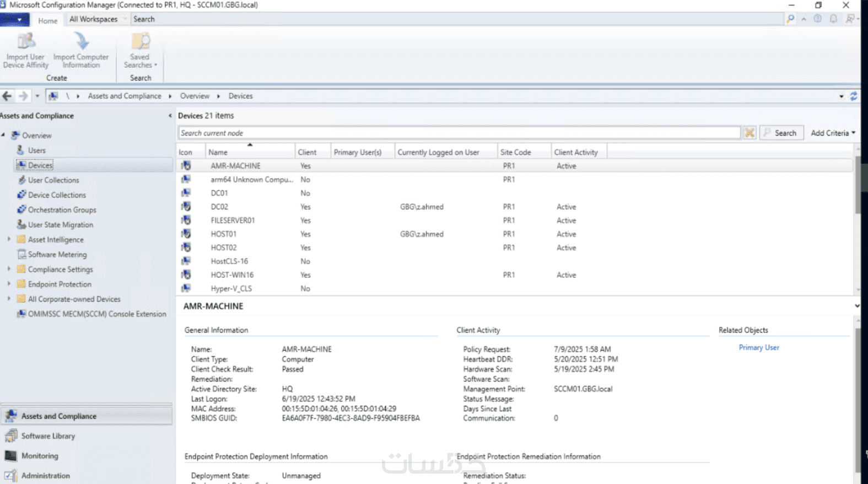Click the Users icon in the tree
This screenshot has width=868, height=484.
point(20,150)
